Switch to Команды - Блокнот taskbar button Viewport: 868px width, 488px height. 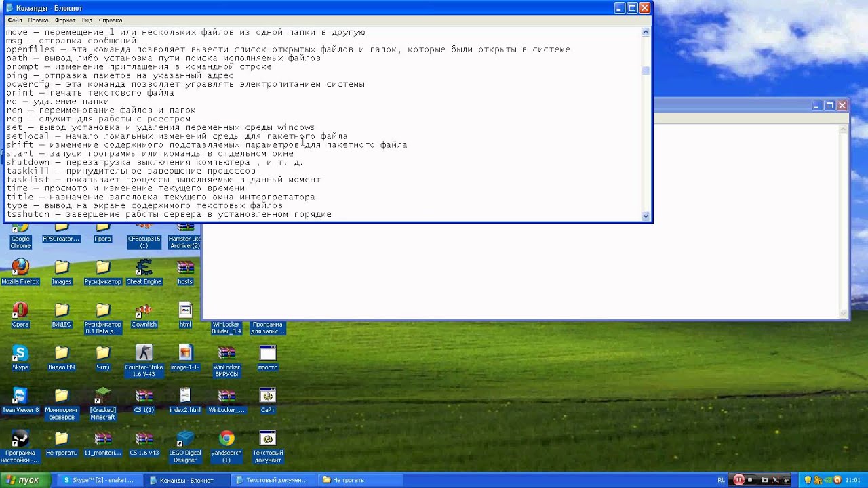186,480
